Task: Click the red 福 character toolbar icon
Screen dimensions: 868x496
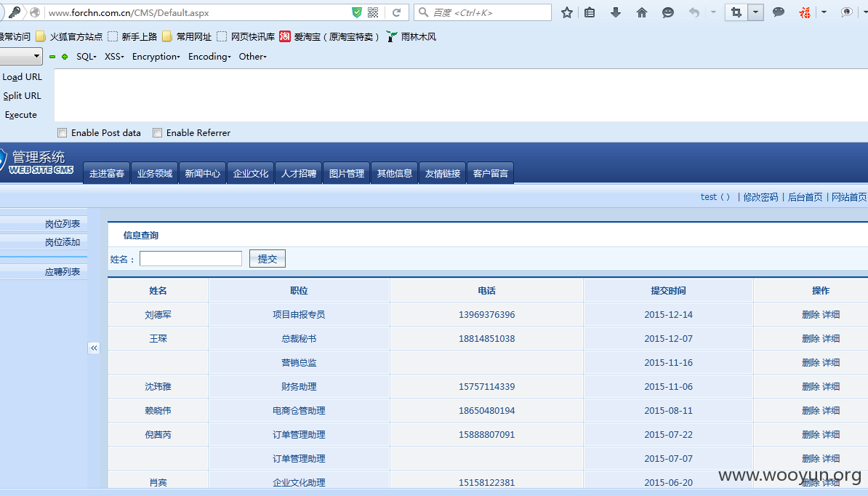Action: [x=805, y=12]
